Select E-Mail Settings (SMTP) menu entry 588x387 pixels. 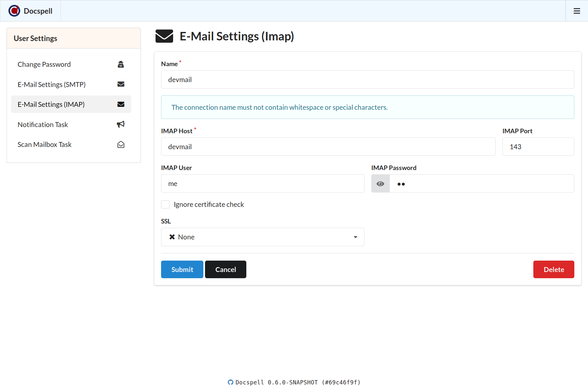click(51, 84)
